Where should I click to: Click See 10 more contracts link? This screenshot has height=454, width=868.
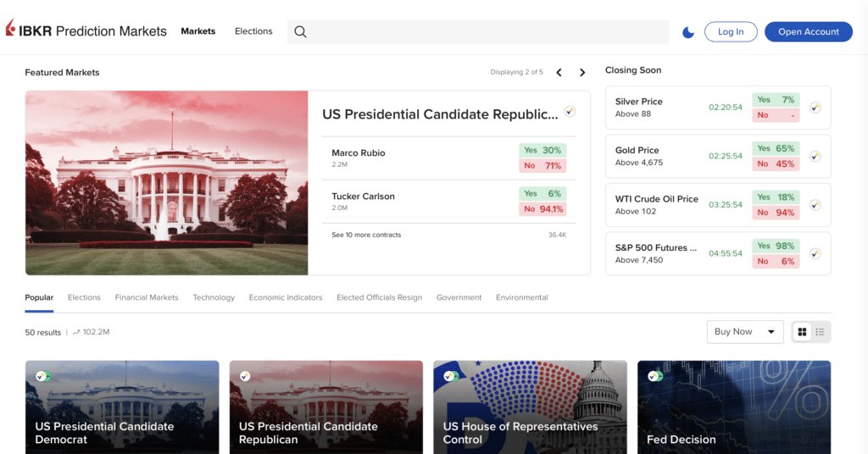(x=366, y=235)
